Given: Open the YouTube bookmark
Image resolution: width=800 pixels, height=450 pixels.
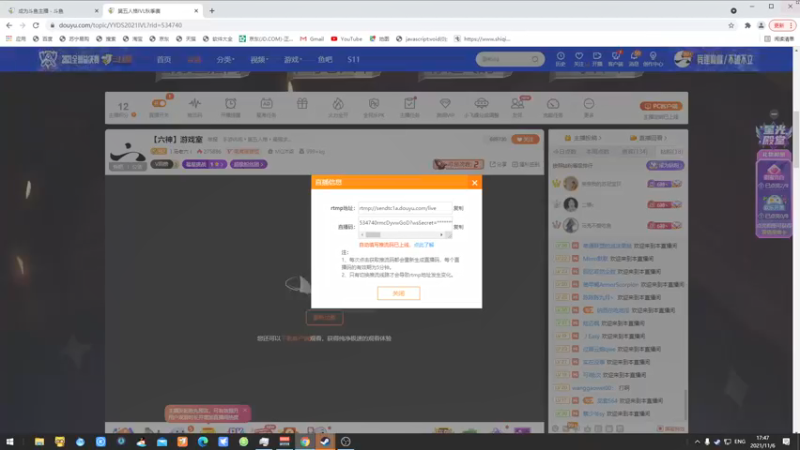Looking at the screenshot, I should click(x=346, y=39).
